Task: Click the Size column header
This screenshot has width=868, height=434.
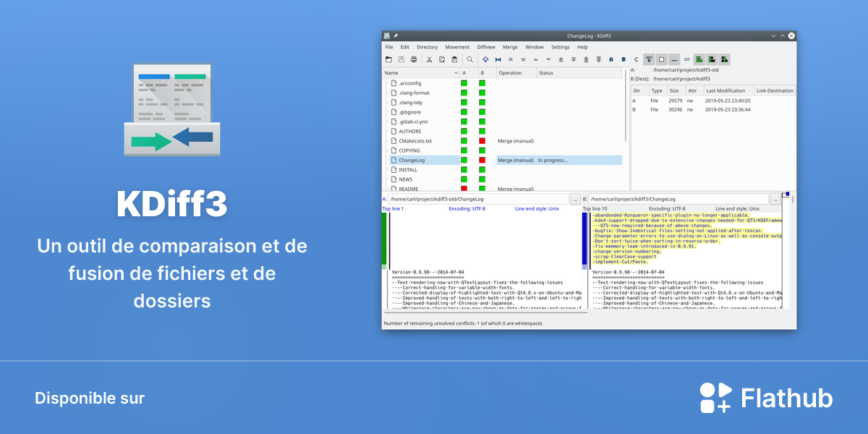Action: 676,91
